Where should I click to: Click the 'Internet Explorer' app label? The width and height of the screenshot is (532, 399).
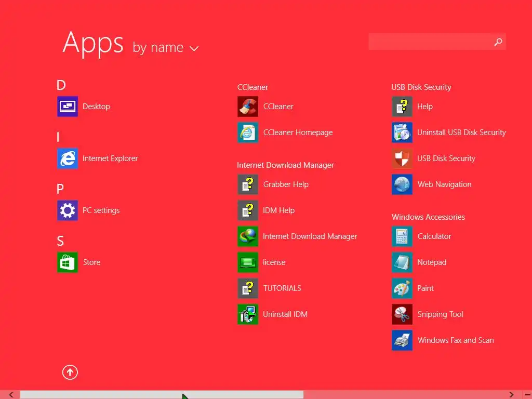tap(110, 158)
